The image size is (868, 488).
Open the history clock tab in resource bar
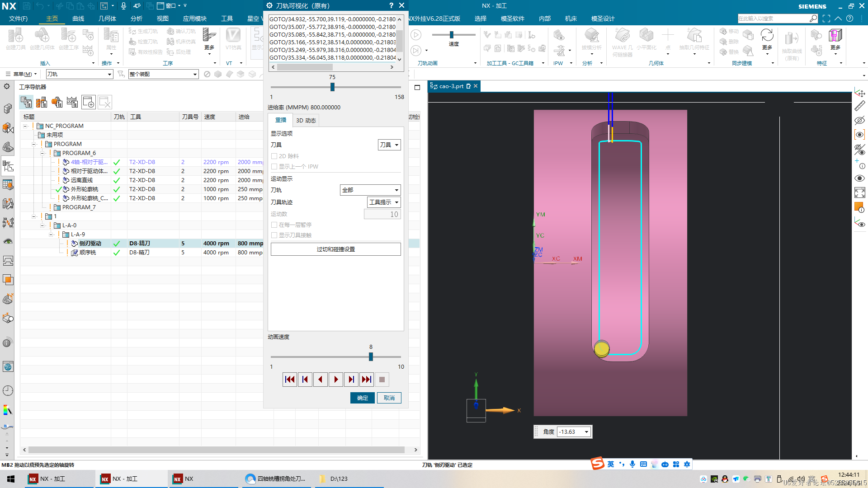point(8,391)
